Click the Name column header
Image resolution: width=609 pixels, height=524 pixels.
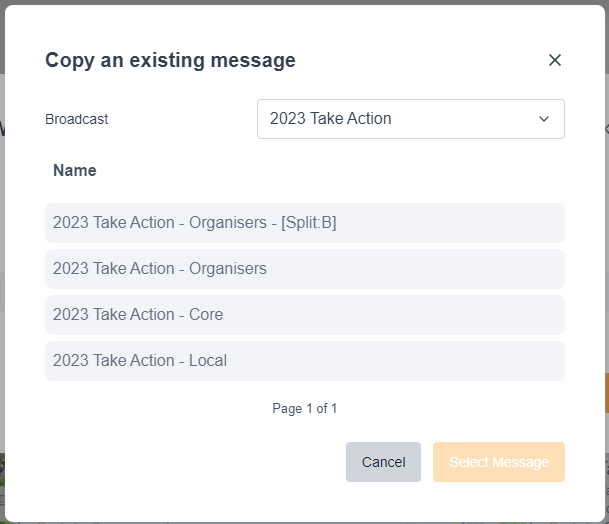(x=75, y=171)
